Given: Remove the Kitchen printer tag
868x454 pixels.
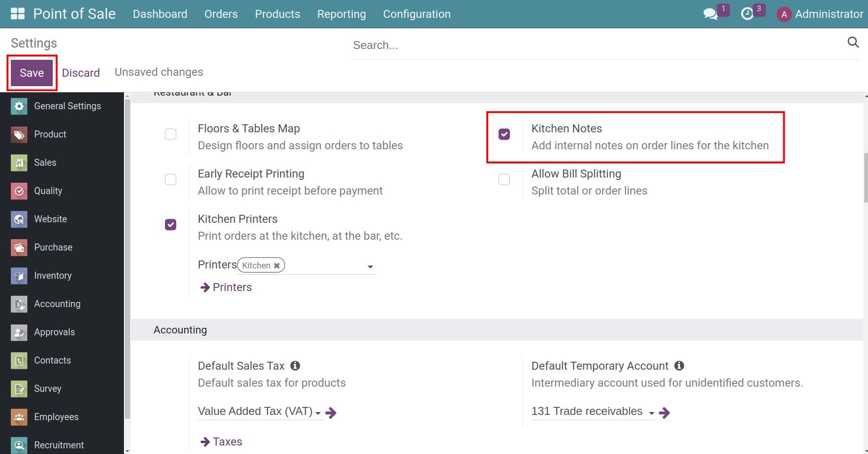Looking at the screenshot, I should pos(277,266).
